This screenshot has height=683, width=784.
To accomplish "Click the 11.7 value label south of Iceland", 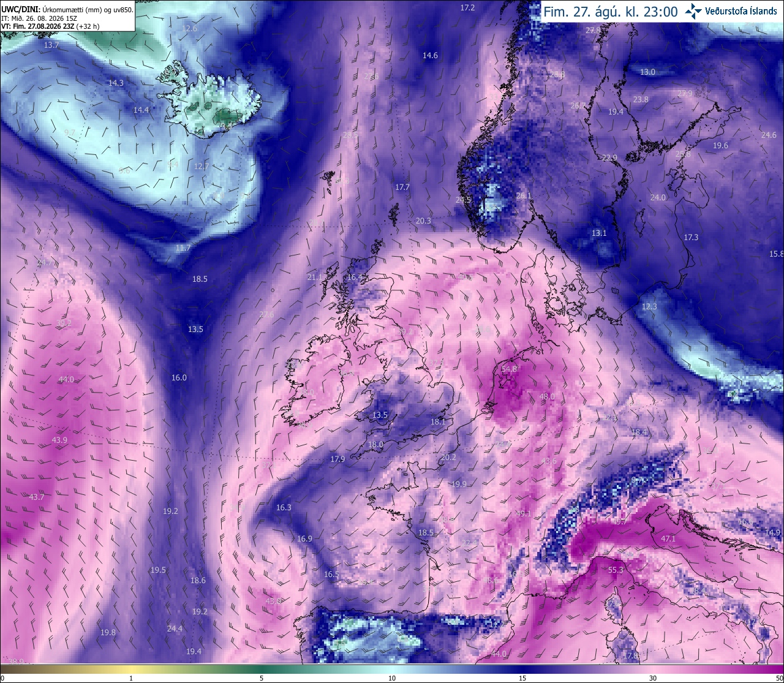I will click(x=183, y=248).
